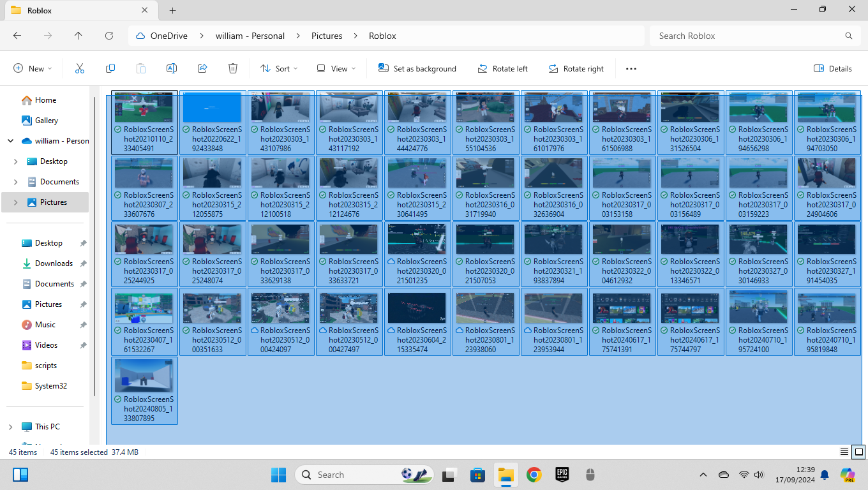Click the Share icon in toolbar
868x490 pixels.
point(202,68)
